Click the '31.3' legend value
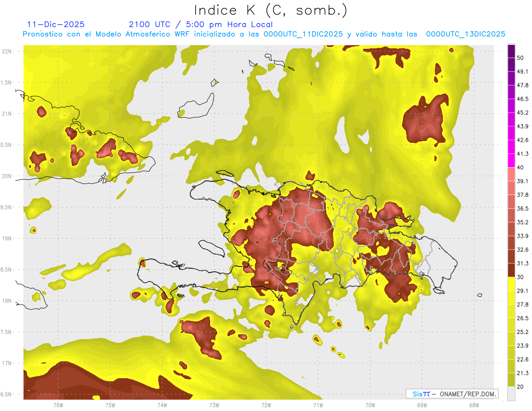 pos(523,263)
